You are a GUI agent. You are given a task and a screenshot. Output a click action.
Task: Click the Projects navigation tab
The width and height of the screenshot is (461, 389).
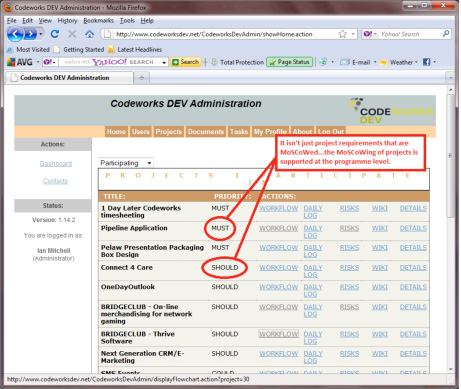(169, 132)
